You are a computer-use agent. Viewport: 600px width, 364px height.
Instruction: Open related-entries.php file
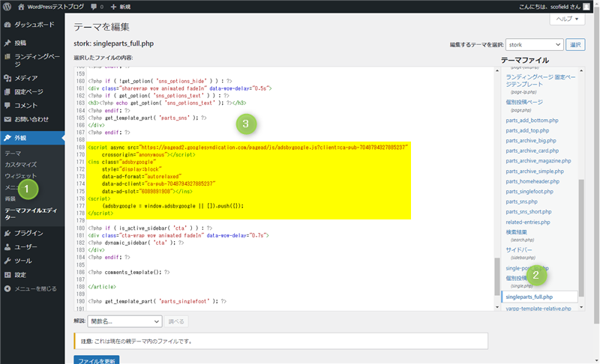[528, 222]
